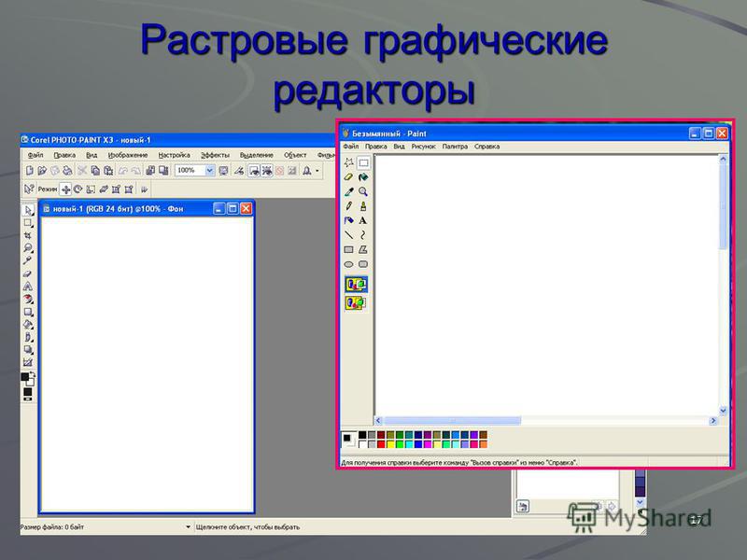The height and width of the screenshot is (560, 747).
Task: Pick the bright red swatch in Paint palette
Action: (381, 444)
